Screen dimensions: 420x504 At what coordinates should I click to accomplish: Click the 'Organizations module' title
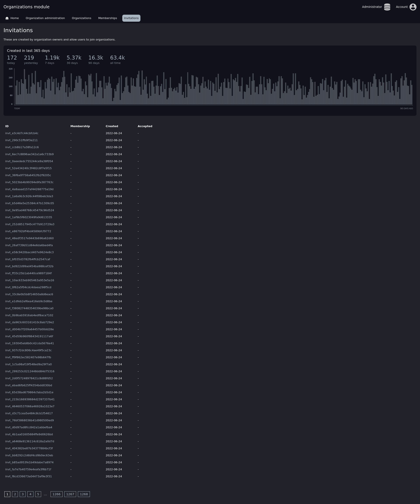[26, 7]
